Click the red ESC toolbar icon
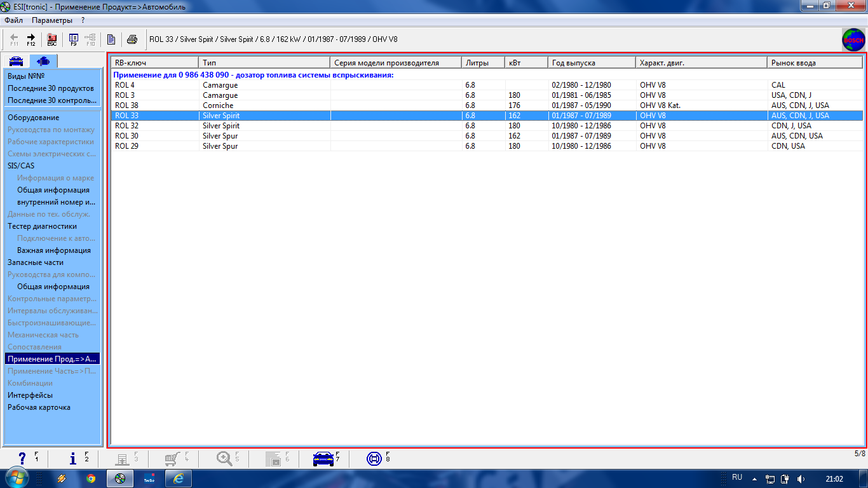The image size is (868, 488). tap(52, 39)
